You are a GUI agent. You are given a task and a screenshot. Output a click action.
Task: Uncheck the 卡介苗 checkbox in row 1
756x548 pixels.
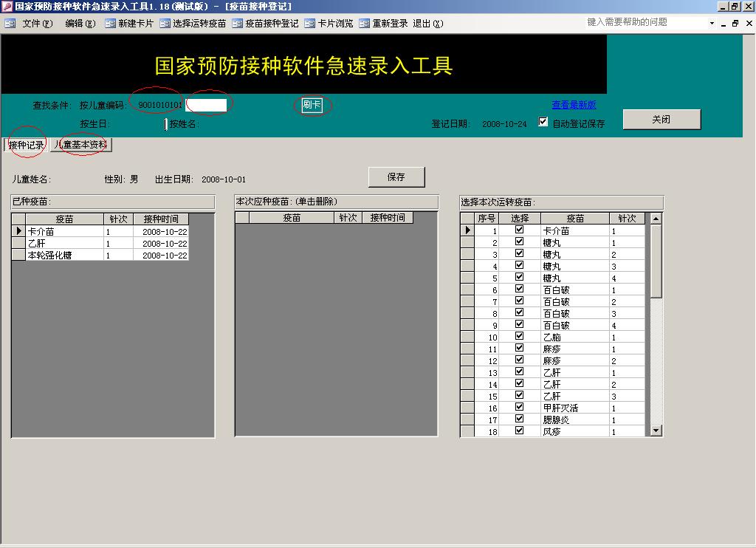pos(519,230)
